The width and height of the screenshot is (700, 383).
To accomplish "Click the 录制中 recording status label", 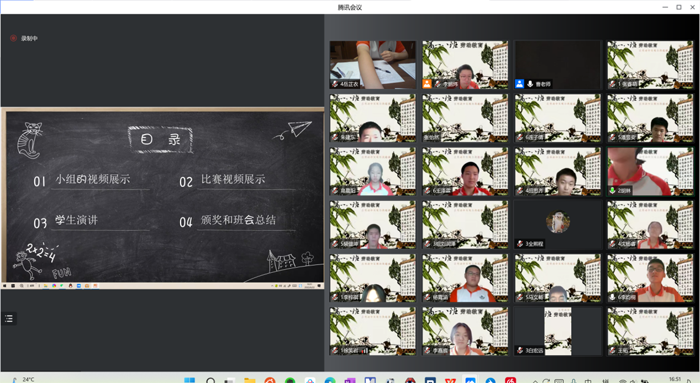I will pyautogui.click(x=29, y=38).
